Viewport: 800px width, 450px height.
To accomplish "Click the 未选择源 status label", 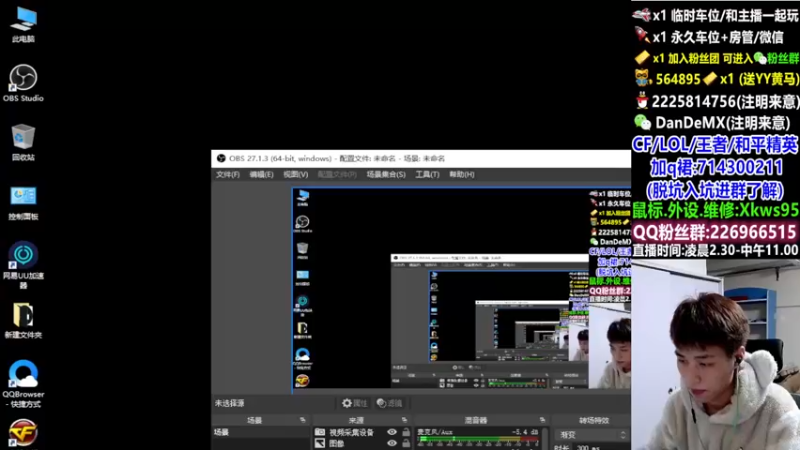I will point(230,403).
